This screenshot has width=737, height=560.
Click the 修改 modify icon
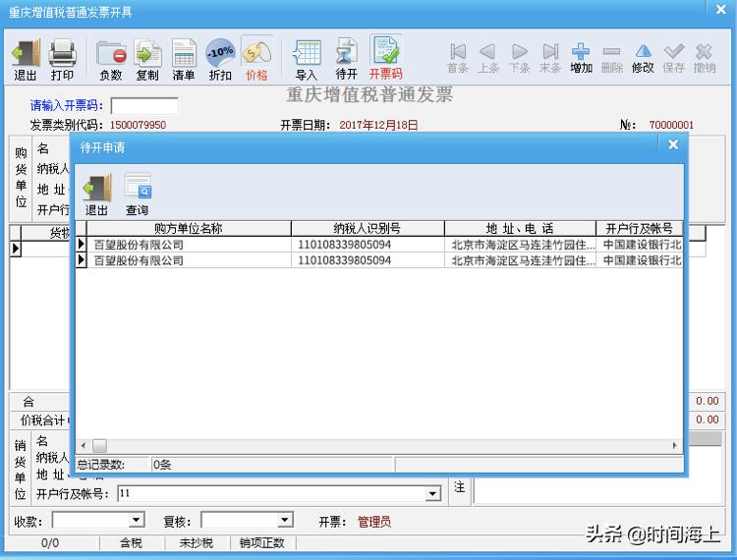tap(643, 59)
